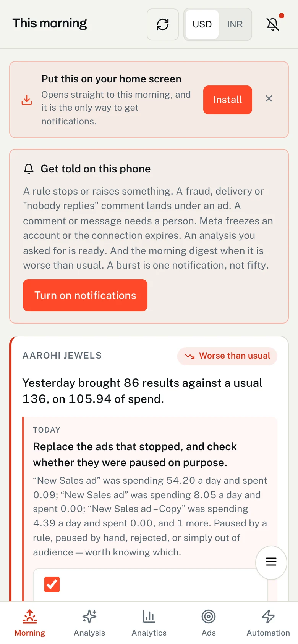Image resolution: width=298 pixels, height=644 pixels.
Task: Click the Worse than usual badge
Action: [227, 356]
